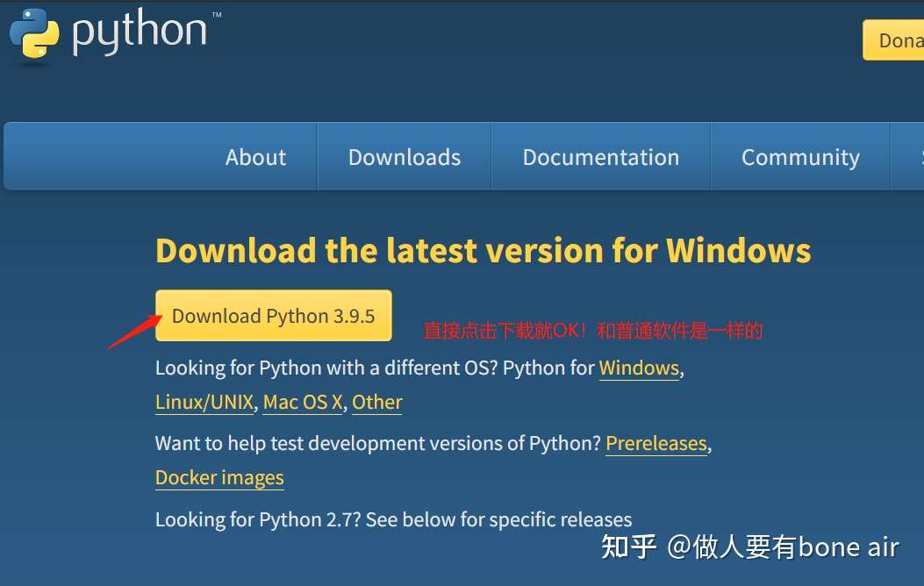The height and width of the screenshot is (586, 924).
Task: Follow the Windows OS link
Action: (639, 368)
